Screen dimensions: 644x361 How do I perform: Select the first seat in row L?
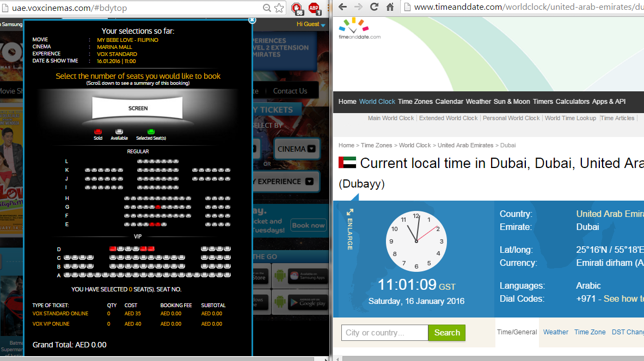[140, 161]
